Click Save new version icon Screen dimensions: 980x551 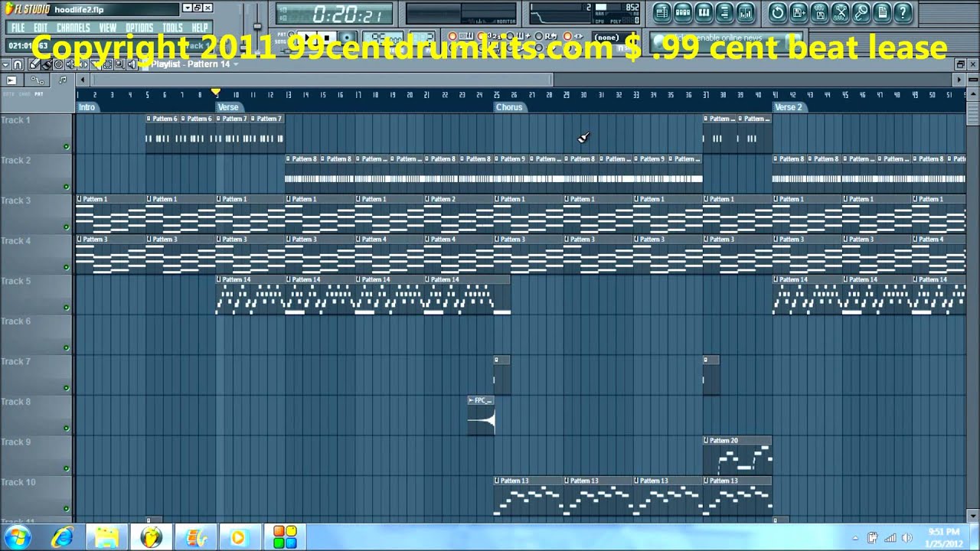[x=799, y=12]
